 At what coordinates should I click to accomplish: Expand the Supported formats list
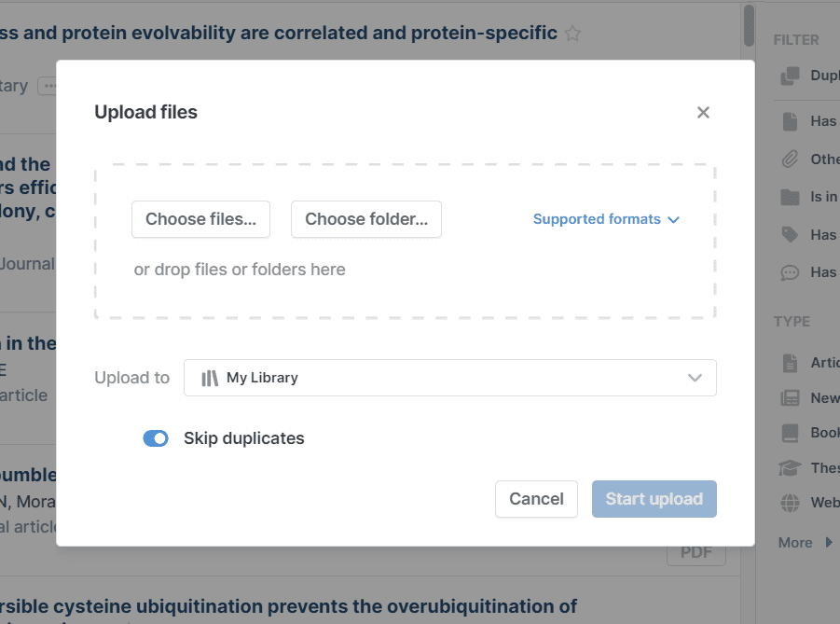[606, 219]
